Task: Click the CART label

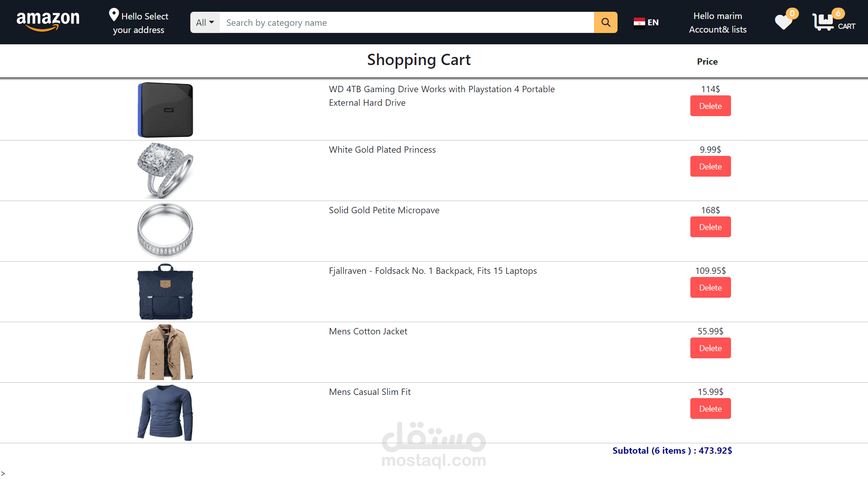Action: click(x=846, y=26)
